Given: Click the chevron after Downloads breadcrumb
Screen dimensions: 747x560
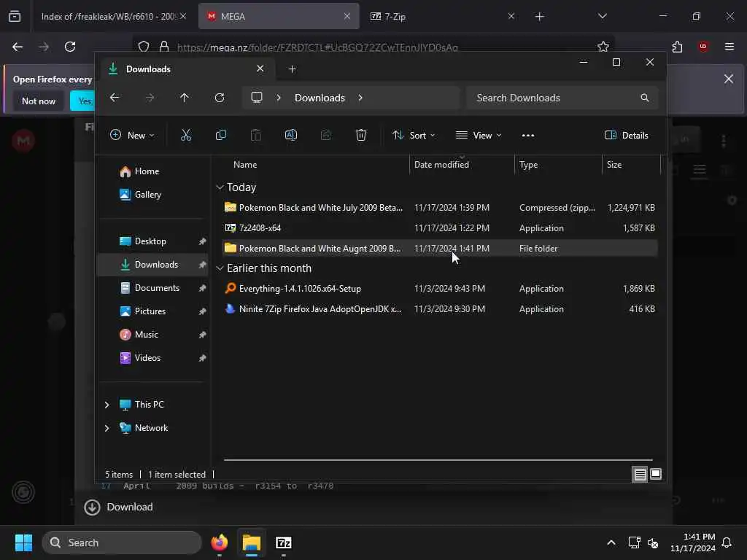Looking at the screenshot, I should click(360, 98).
